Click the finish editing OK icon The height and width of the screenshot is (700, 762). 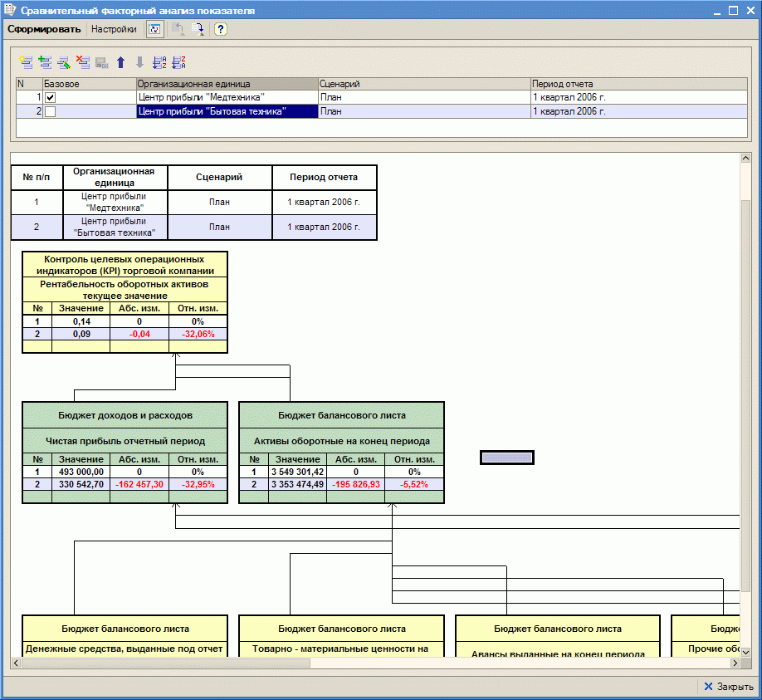pos(102,62)
